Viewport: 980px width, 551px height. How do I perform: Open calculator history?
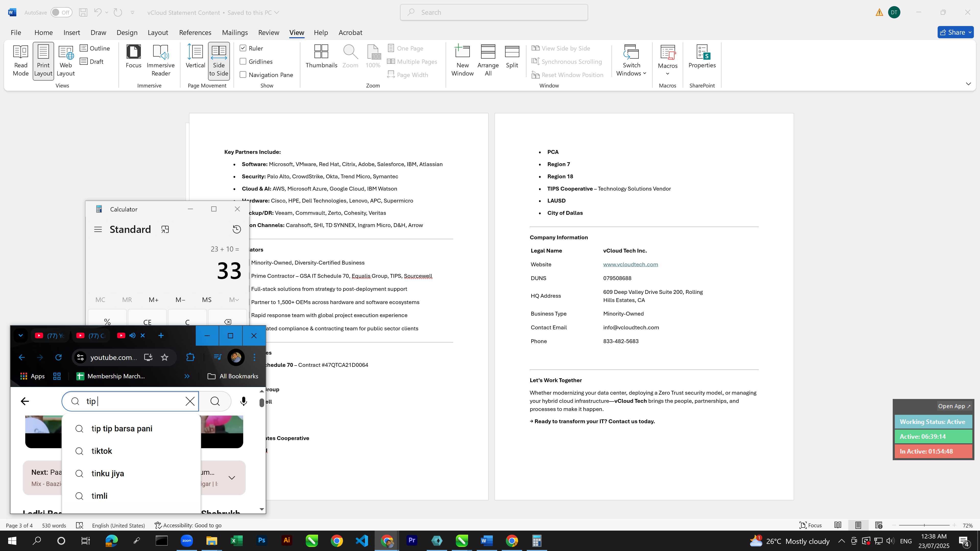[237, 229]
